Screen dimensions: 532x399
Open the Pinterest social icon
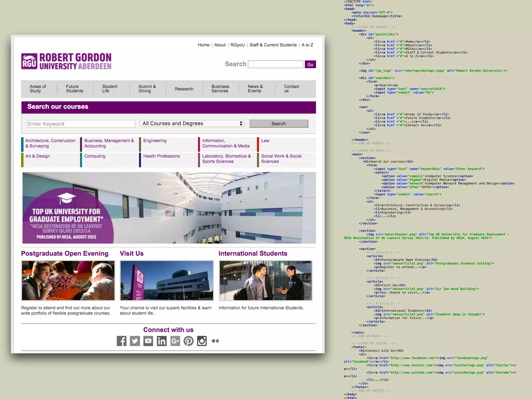(189, 341)
